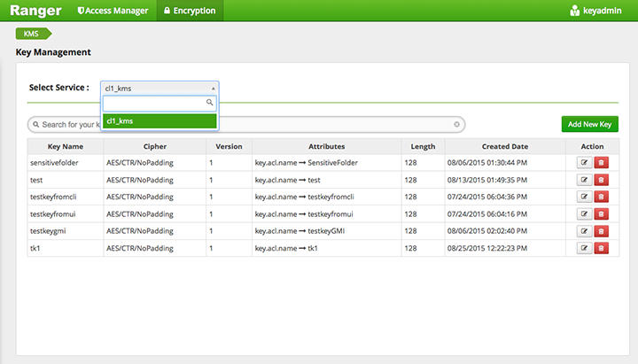
Task: Click date 08/06/2015 01:30:44 PM
Action: pyautogui.click(x=487, y=163)
